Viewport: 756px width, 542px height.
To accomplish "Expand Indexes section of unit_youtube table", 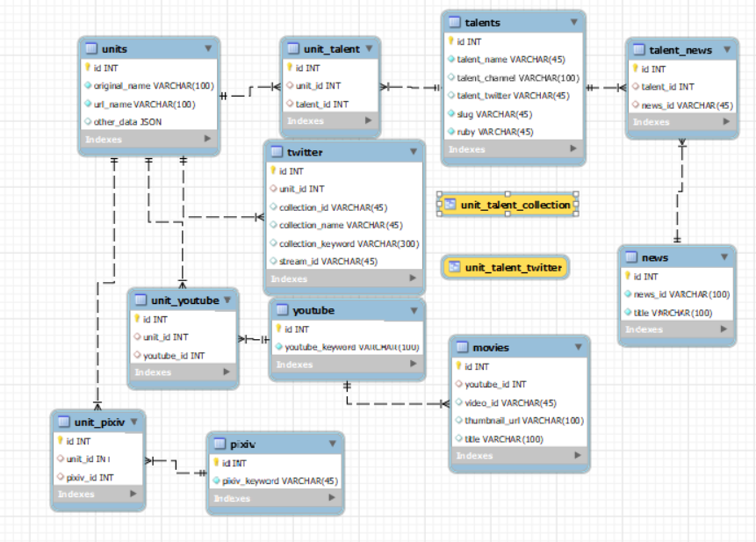I will pos(227,372).
